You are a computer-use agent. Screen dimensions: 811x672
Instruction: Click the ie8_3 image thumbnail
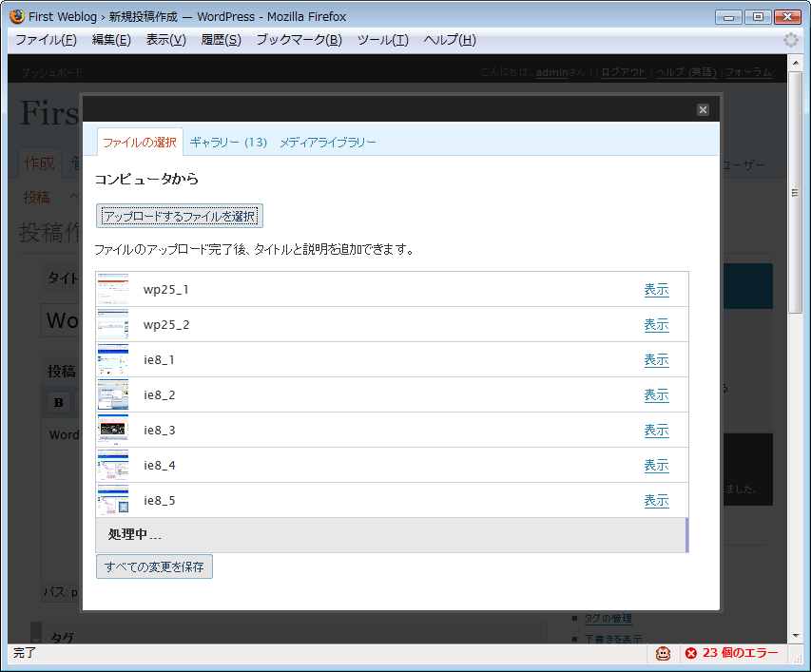tap(112, 431)
